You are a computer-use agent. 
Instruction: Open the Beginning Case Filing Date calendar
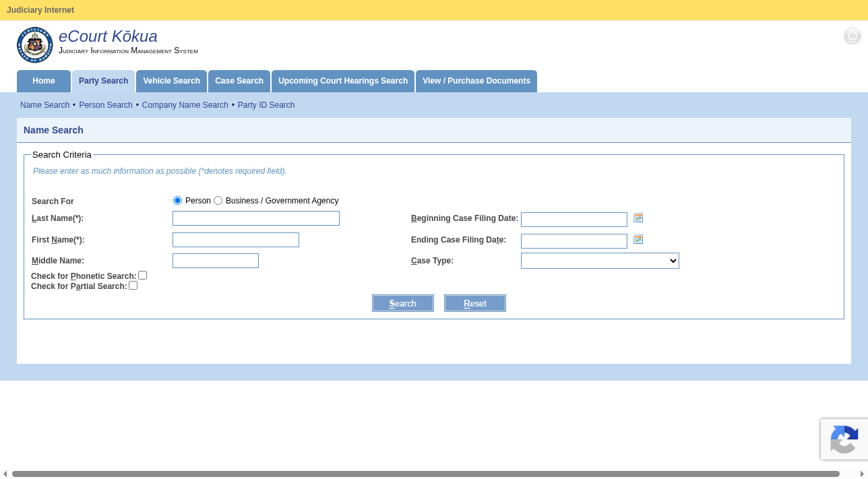tap(638, 218)
